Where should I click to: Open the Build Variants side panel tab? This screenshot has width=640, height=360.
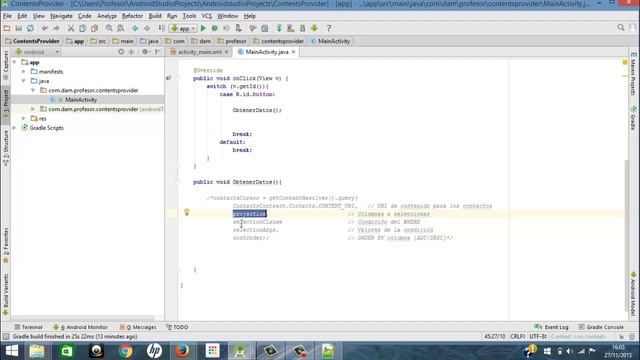[x=6, y=295]
